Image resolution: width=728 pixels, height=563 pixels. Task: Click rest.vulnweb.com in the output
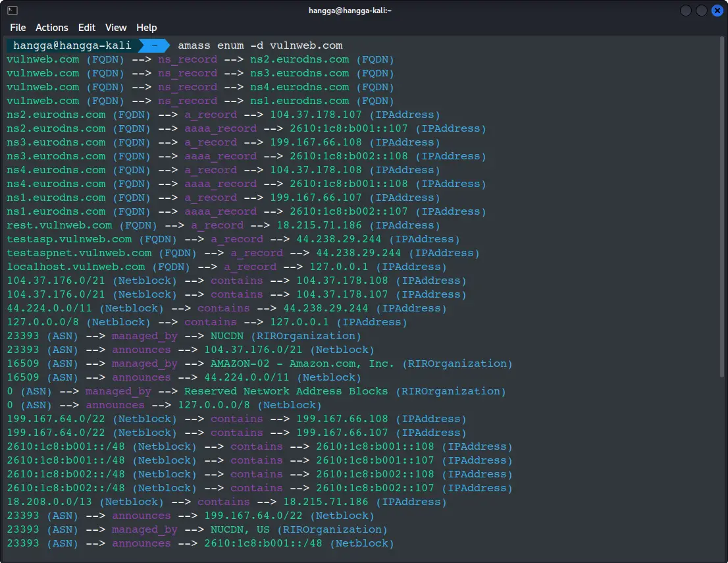[x=59, y=225]
